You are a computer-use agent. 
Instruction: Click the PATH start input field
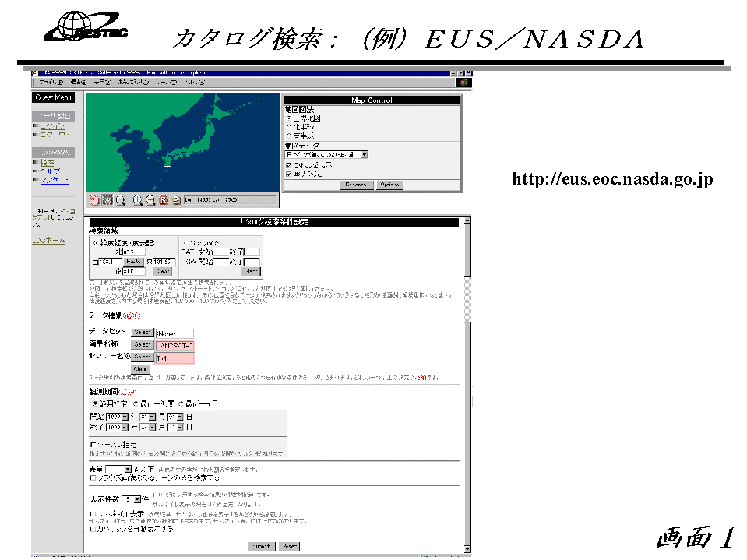220,252
